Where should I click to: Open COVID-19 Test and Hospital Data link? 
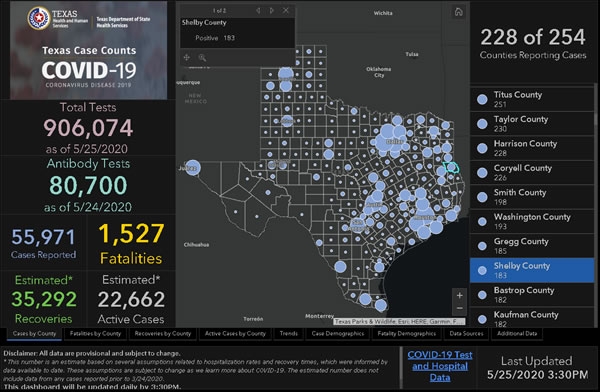(x=440, y=366)
